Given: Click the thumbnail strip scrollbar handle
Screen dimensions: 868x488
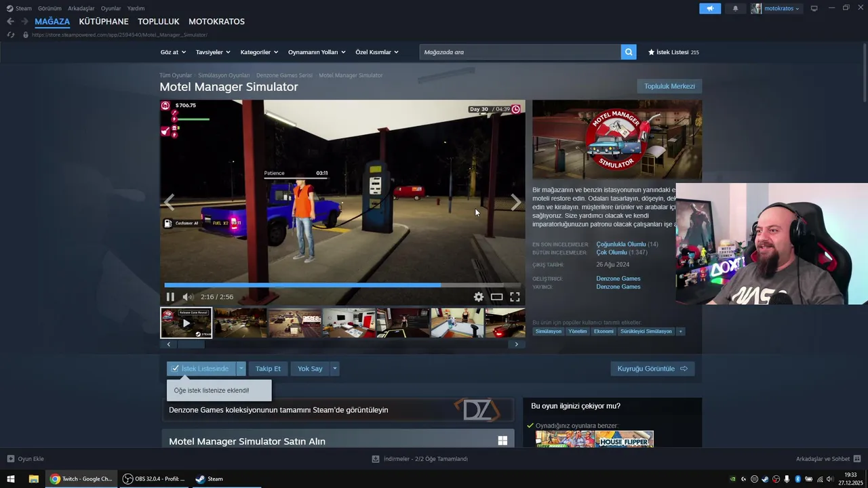Looking at the screenshot, I should tap(191, 344).
